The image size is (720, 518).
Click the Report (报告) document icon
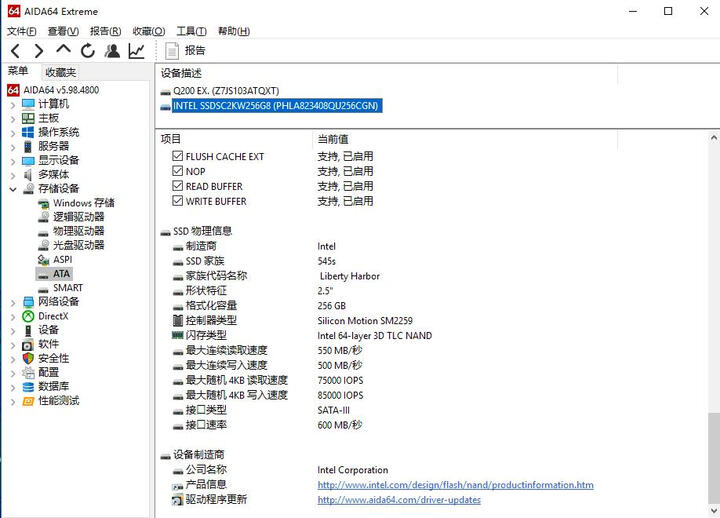pos(172,51)
